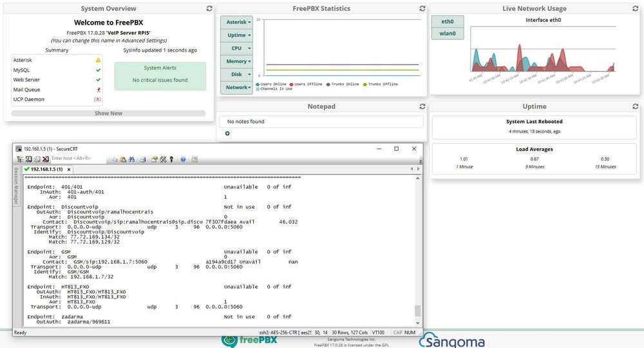Click the MySQL green check status icon
This screenshot has width=644, height=348.
pos(98,70)
